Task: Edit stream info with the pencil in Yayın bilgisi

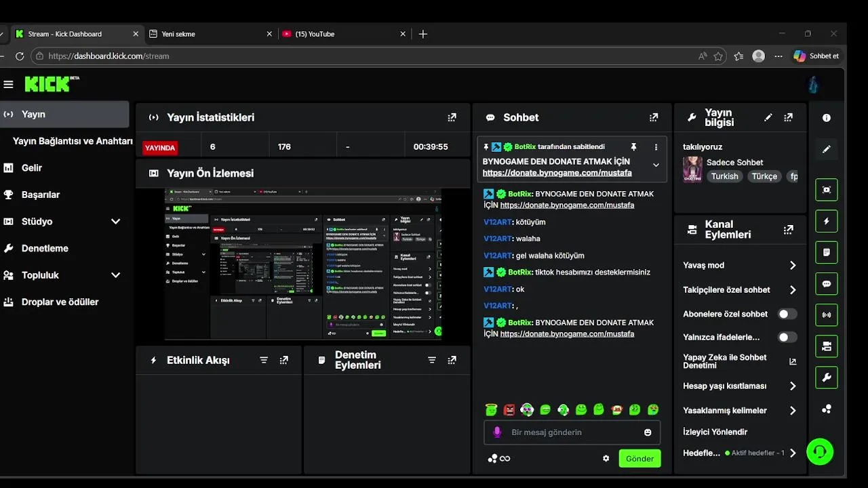Action: click(768, 117)
